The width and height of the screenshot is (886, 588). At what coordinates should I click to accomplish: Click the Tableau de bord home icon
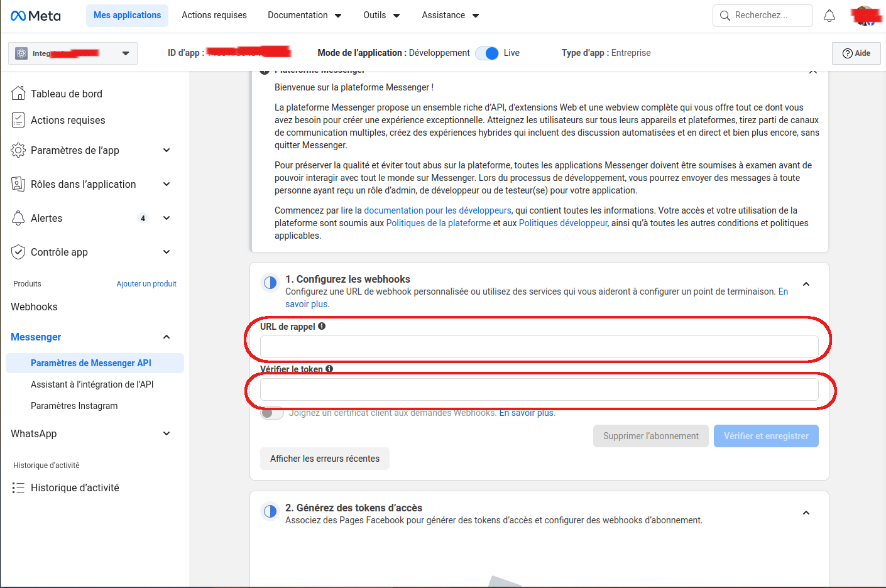[18, 94]
